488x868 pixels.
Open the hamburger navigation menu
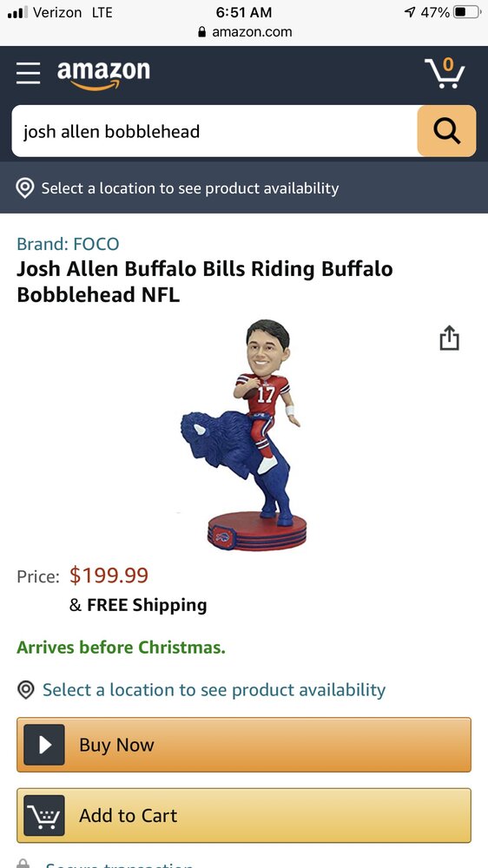pos(29,74)
